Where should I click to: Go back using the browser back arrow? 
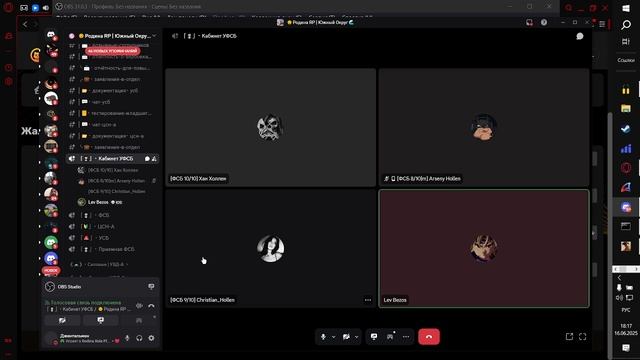[25, 24]
